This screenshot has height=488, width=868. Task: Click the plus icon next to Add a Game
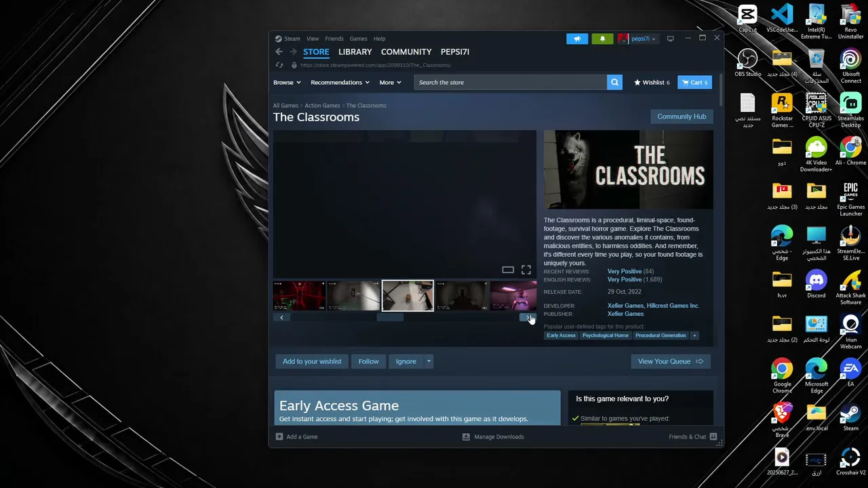tap(279, 436)
